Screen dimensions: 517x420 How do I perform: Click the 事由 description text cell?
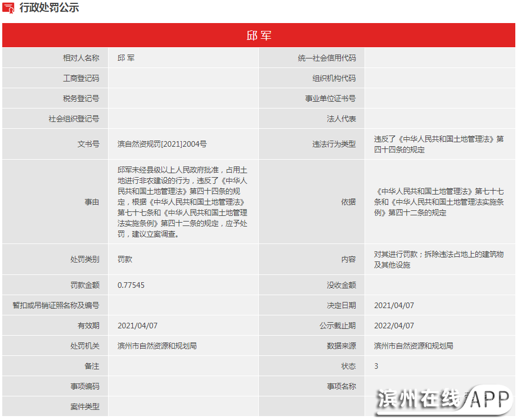(x=182, y=202)
